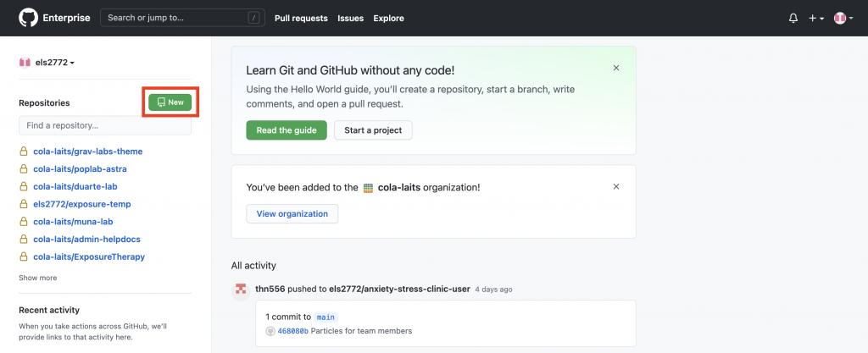This screenshot has height=353, width=868.
Task: Click the Search or jump to field
Action: 182,18
